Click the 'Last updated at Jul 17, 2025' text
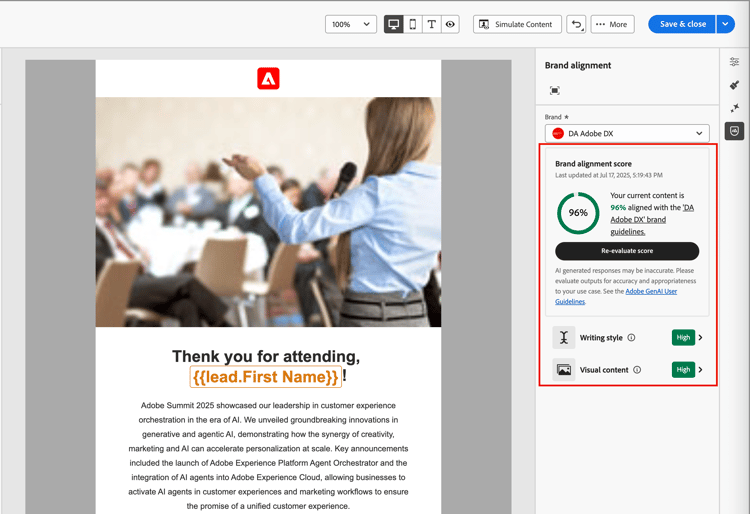 coord(608,175)
